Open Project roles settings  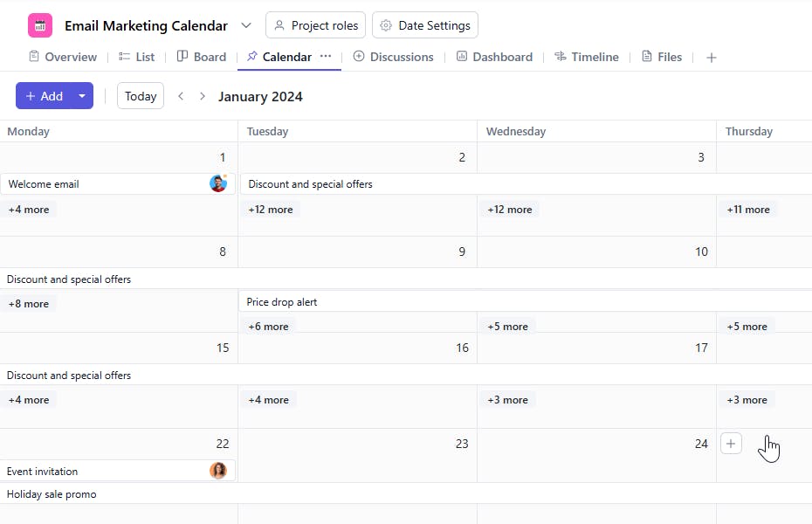(315, 25)
